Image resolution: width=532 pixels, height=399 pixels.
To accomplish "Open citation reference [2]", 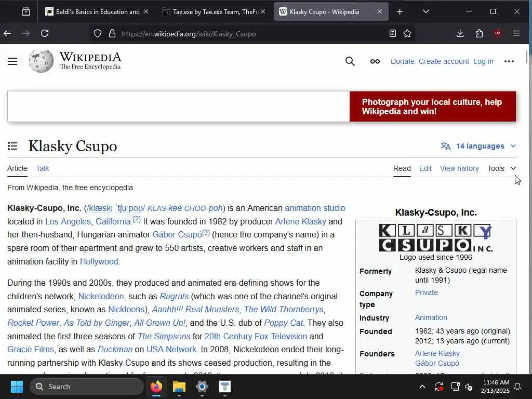I will [137, 219].
